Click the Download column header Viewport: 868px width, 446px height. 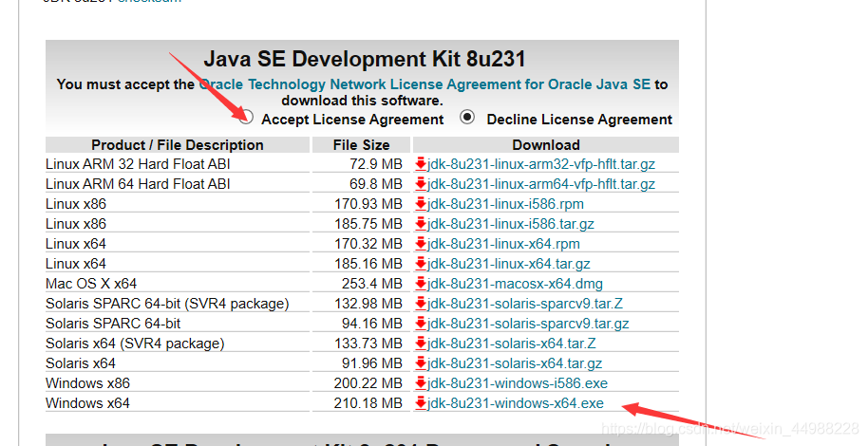click(x=546, y=145)
